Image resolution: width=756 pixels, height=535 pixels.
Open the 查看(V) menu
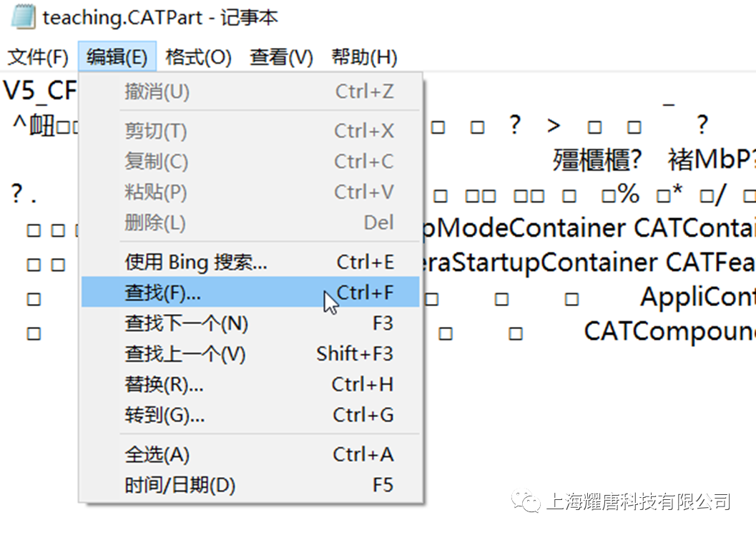pos(281,57)
